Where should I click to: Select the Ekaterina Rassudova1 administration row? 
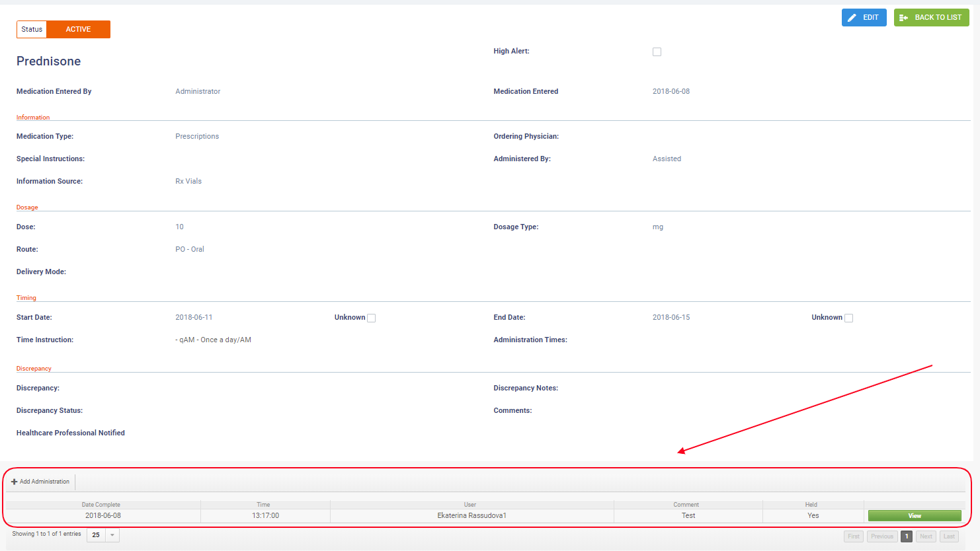(471, 515)
